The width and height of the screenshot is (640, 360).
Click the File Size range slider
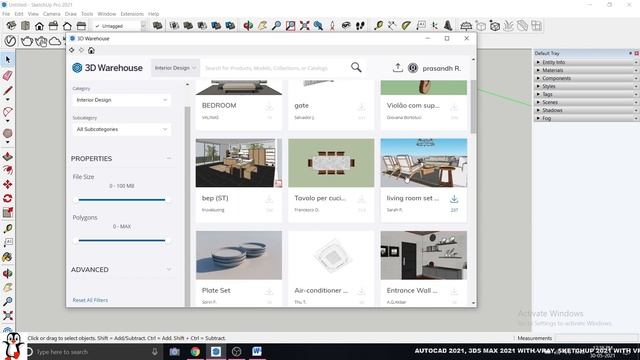tap(122, 200)
